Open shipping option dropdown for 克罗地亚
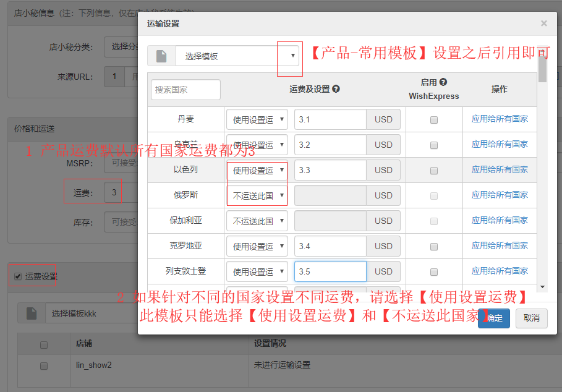This screenshot has height=392, width=562. tap(257, 246)
